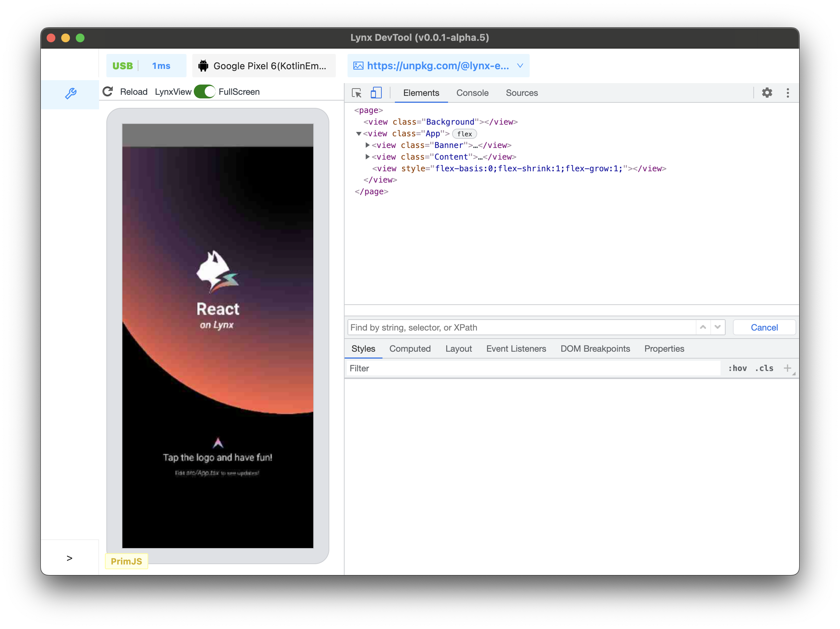Click the search previous result arrow

(703, 327)
